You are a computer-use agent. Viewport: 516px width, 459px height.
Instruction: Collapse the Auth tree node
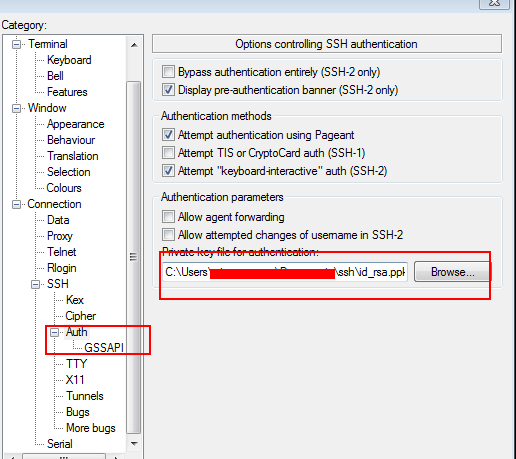point(54,332)
